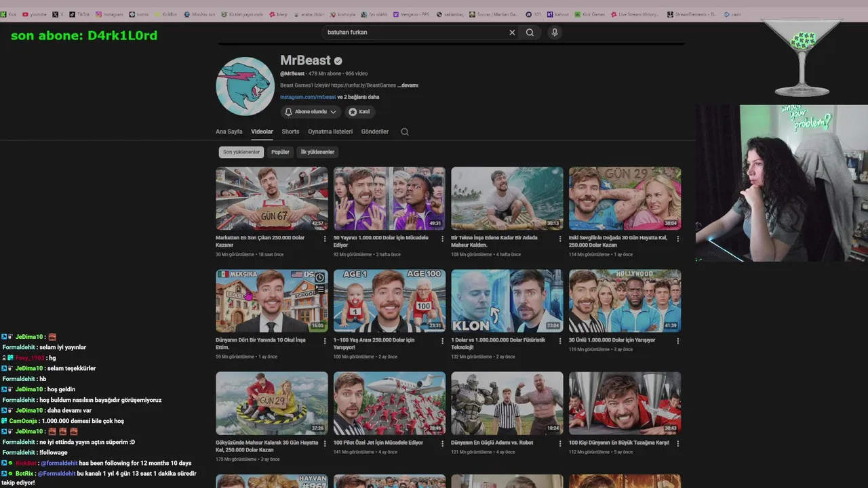Open the Kick bookmark

(9, 14)
